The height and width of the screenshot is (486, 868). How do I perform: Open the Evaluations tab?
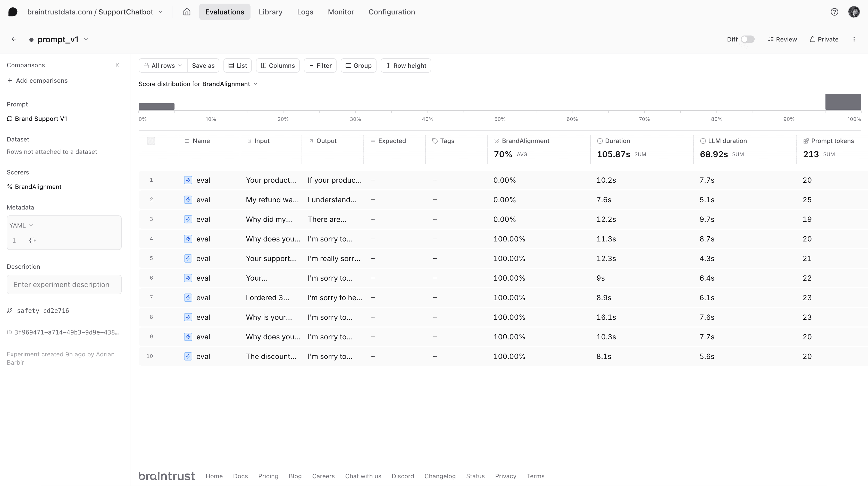pyautogui.click(x=225, y=12)
